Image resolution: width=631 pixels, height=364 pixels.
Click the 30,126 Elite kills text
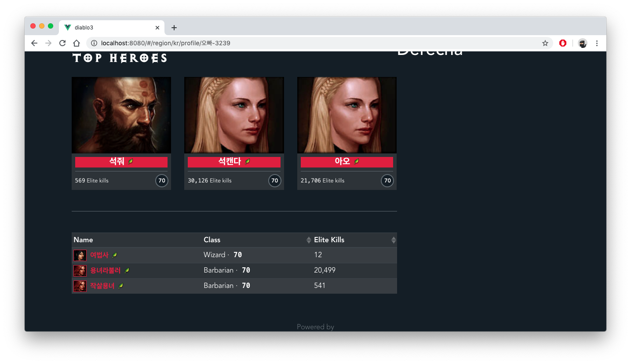pyautogui.click(x=210, y=181)
